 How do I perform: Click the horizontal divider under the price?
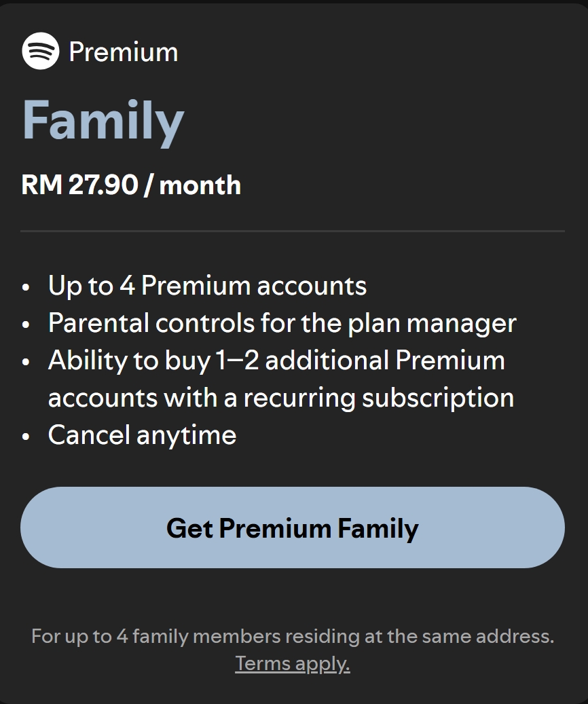point(293,231)
